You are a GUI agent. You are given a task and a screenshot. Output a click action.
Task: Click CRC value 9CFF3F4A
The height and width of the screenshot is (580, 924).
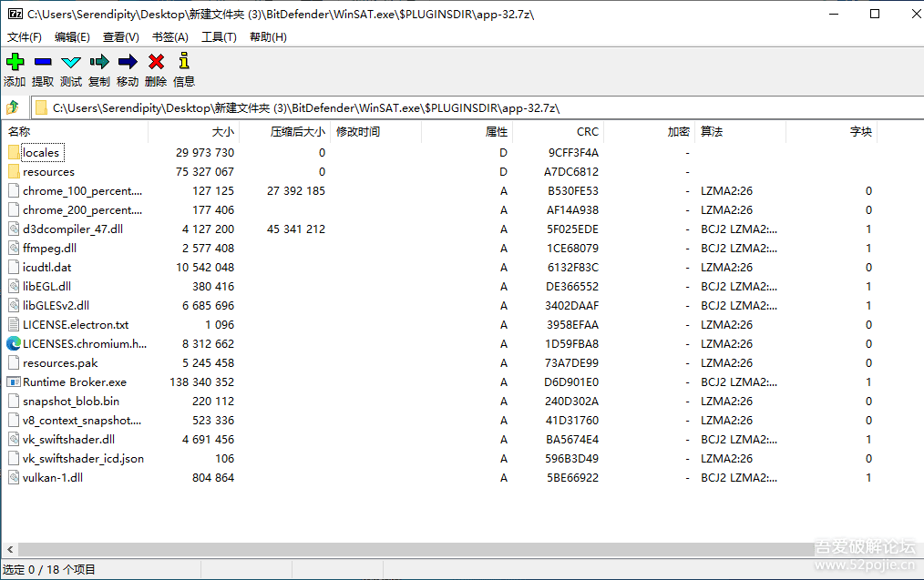[x=573, y=152]
